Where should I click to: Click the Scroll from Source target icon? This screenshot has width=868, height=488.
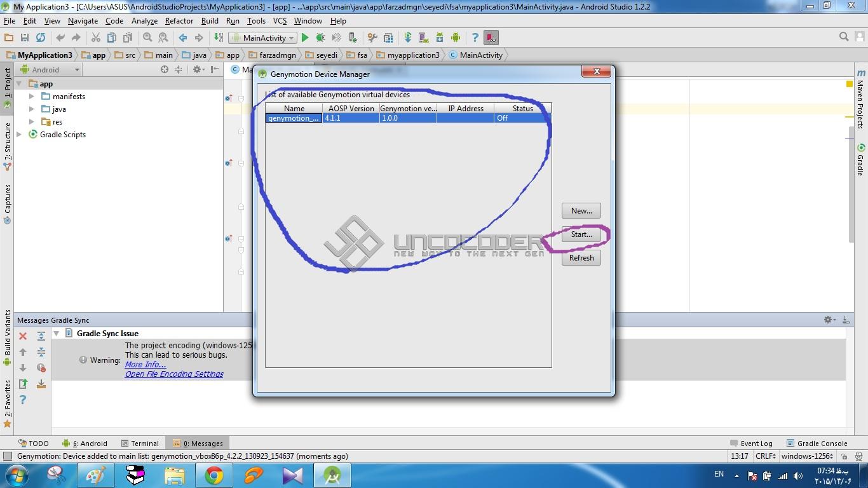coord(165,69)
